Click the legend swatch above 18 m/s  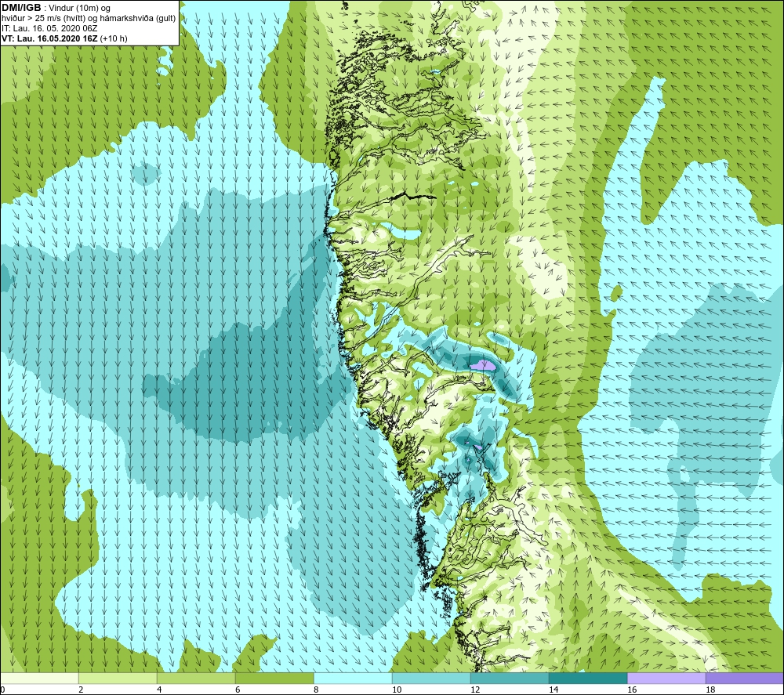pos(745,678)
